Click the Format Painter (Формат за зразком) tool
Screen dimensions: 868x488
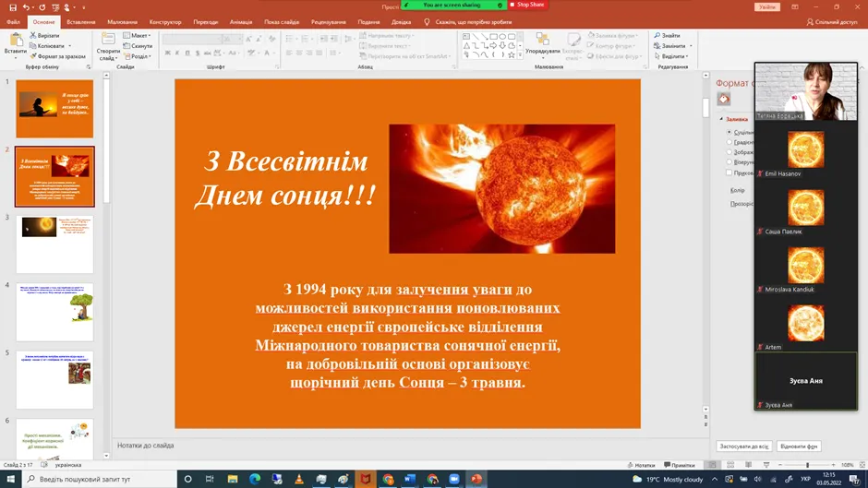tap(57, 56)
